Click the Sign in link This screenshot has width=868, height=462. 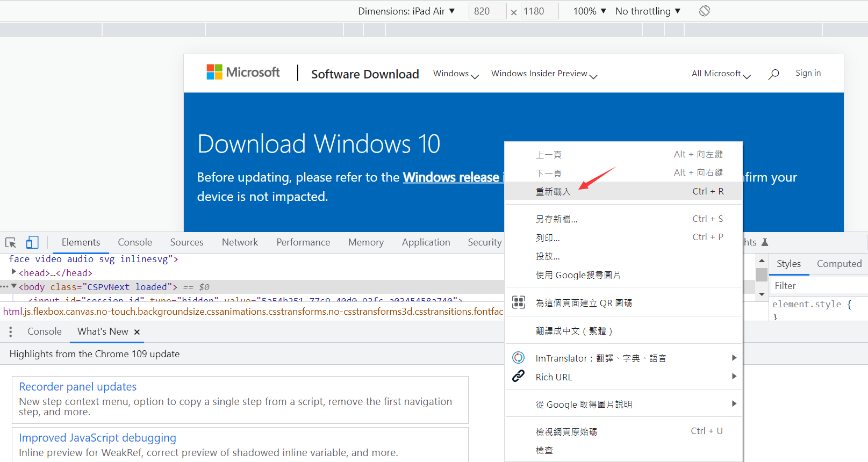click(x=808, y=73)
